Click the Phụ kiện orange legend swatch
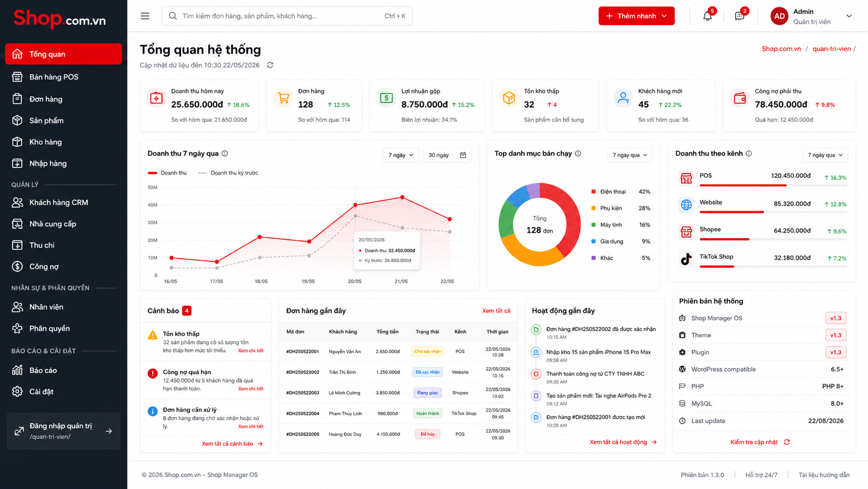 pyautogui.click(x=593, y=208)
